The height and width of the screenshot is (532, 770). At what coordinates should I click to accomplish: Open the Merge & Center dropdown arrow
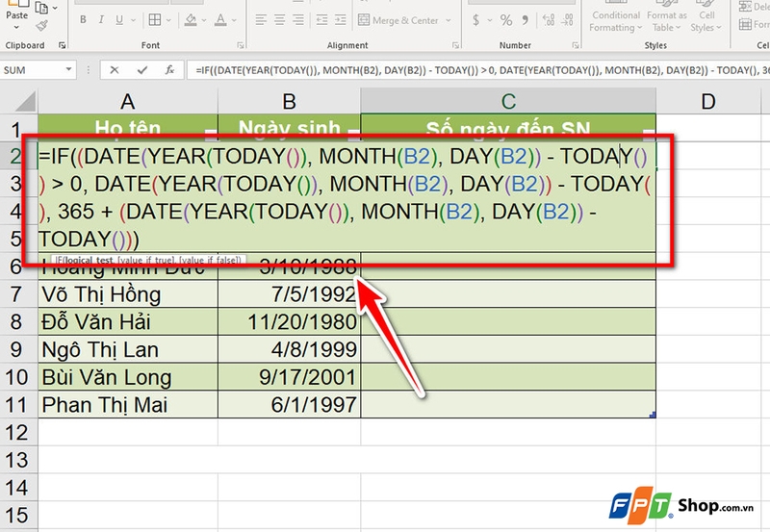click(448, 20)
